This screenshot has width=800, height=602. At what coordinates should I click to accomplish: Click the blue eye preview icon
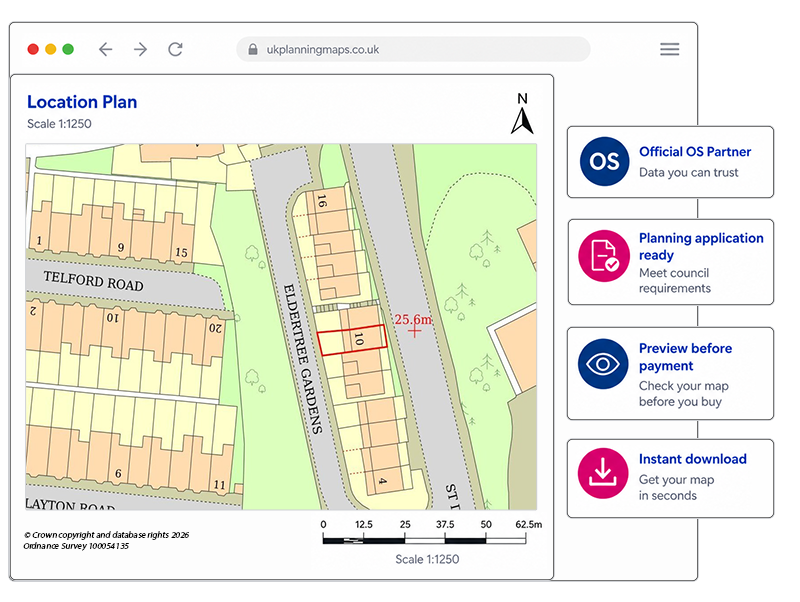pos(603,364)
